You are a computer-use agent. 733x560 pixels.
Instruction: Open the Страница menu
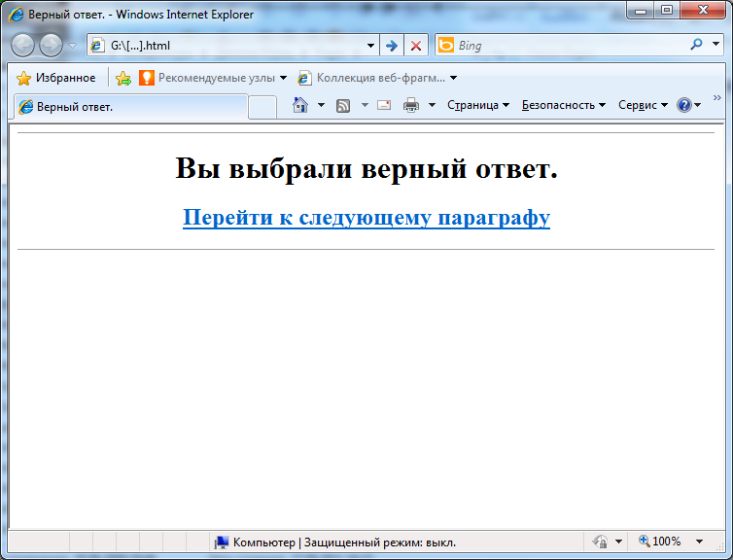pyautogui.click(x=478, y=105)
